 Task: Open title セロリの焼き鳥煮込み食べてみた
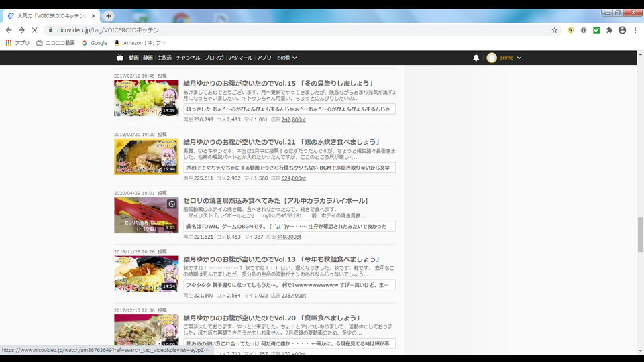coord(276,200)
